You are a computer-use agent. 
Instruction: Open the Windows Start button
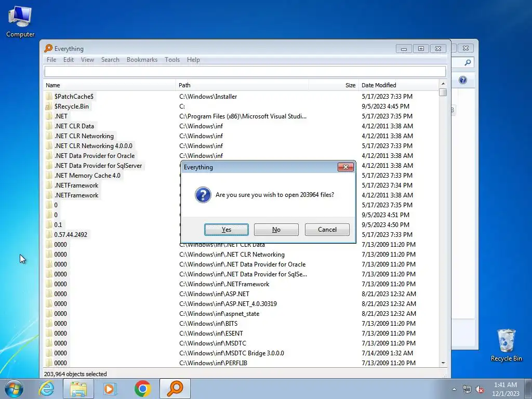[14, 389]
